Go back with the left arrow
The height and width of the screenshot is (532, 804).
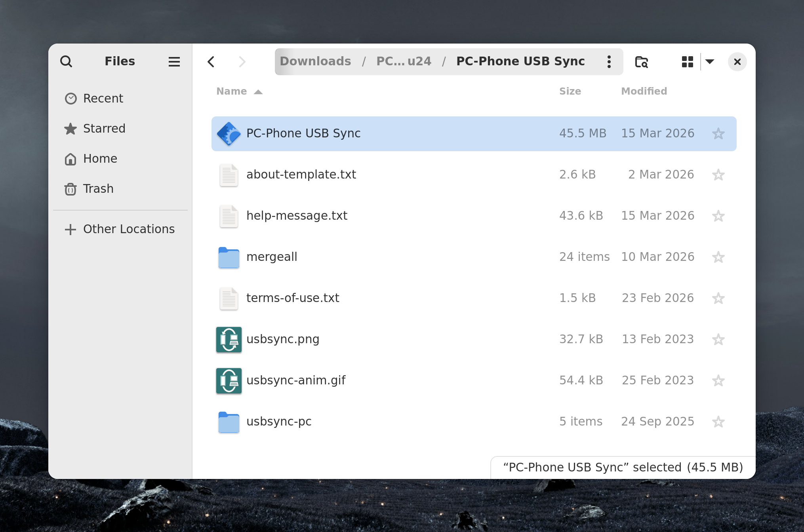point(211,62)
